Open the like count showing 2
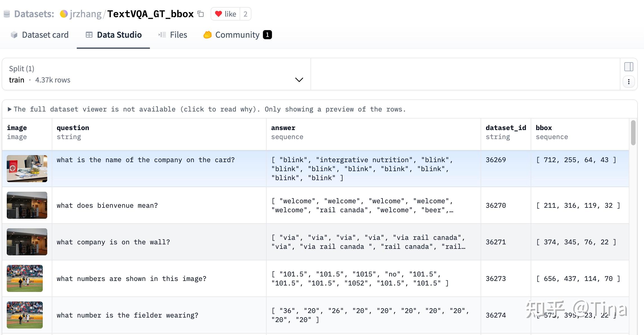This screenshot has width=644, height=335. [x=245, y=14]
